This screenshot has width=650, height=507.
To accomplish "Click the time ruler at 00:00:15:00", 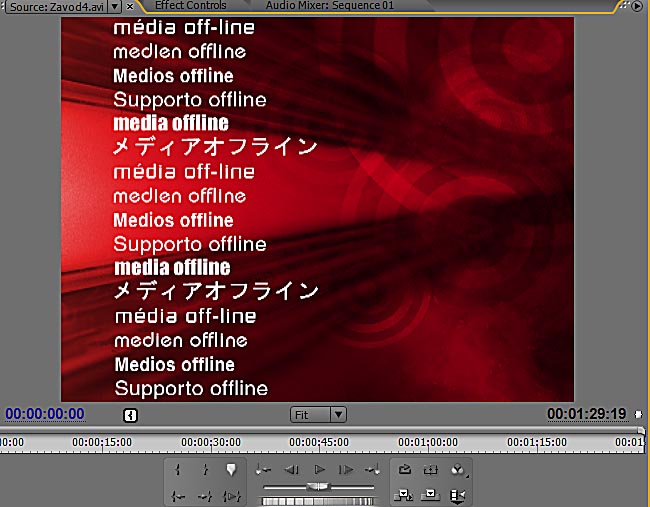I will tap(102, 443).
